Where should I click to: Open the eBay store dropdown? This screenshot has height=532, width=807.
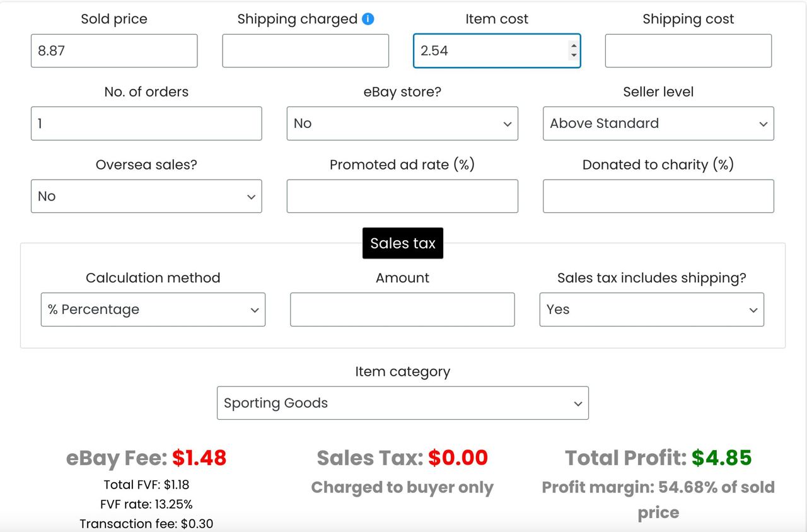coord(402,124)
